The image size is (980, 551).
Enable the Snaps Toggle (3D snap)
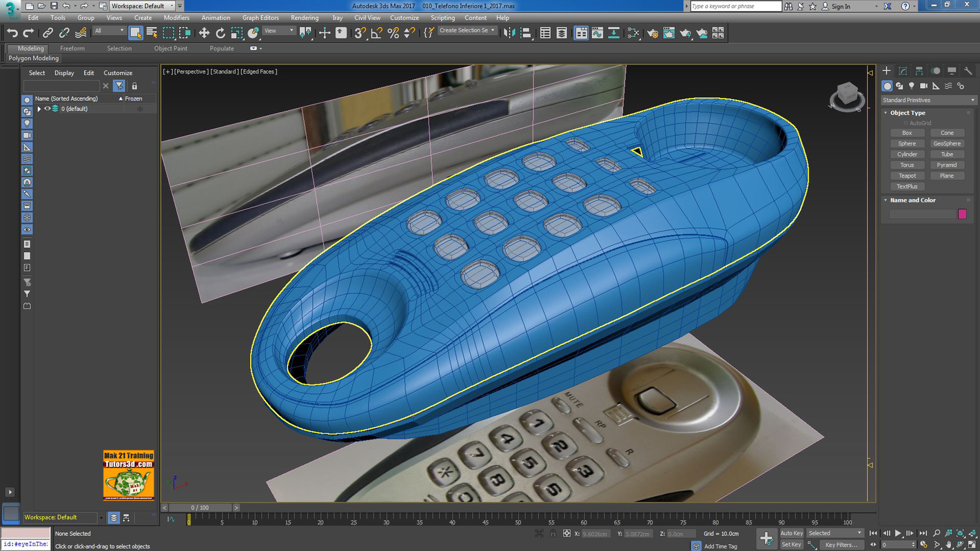tap(358, 32)
